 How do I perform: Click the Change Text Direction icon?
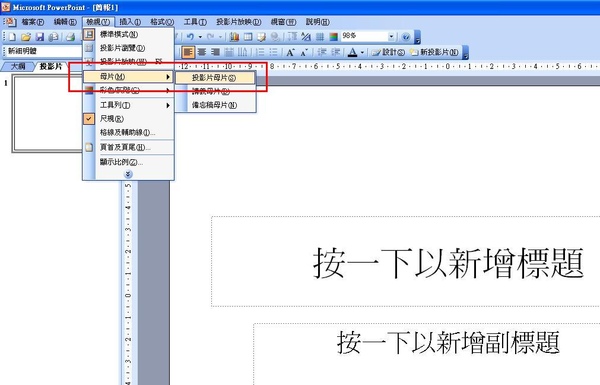pos(242,52)
